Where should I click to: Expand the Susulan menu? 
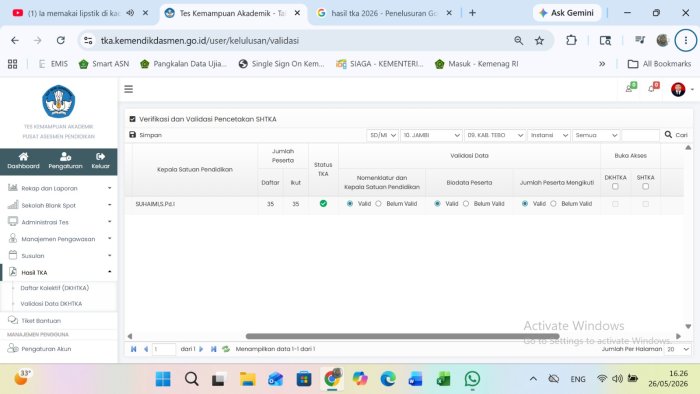click(x=59, y=256)
